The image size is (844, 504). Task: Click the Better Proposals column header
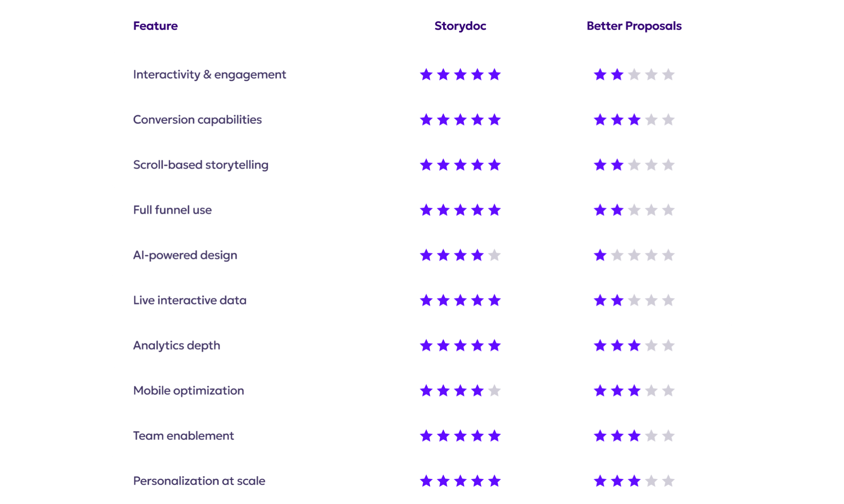[x=634, y=26]
